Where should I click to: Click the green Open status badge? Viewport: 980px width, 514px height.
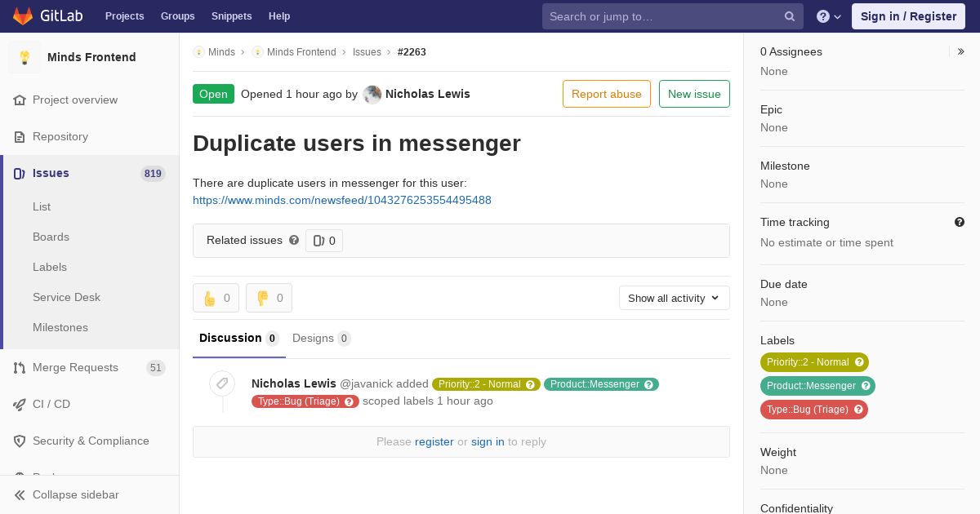[x=213, y=94]
